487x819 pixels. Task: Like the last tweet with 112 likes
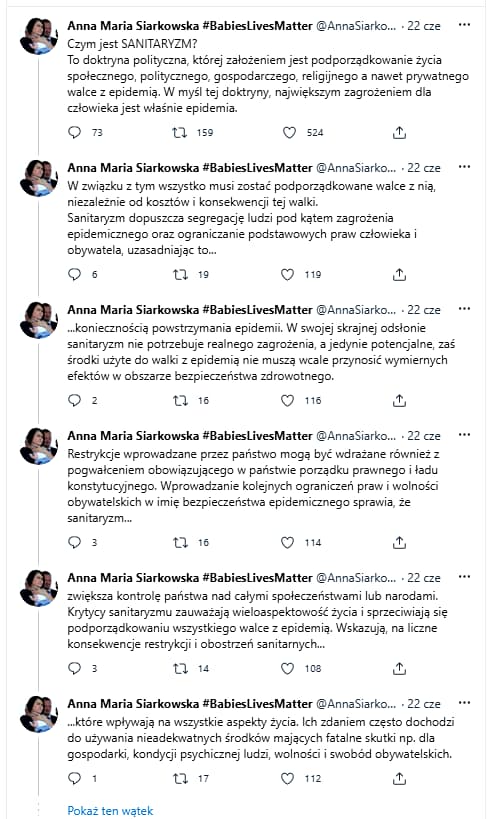[x=287, y=779]
